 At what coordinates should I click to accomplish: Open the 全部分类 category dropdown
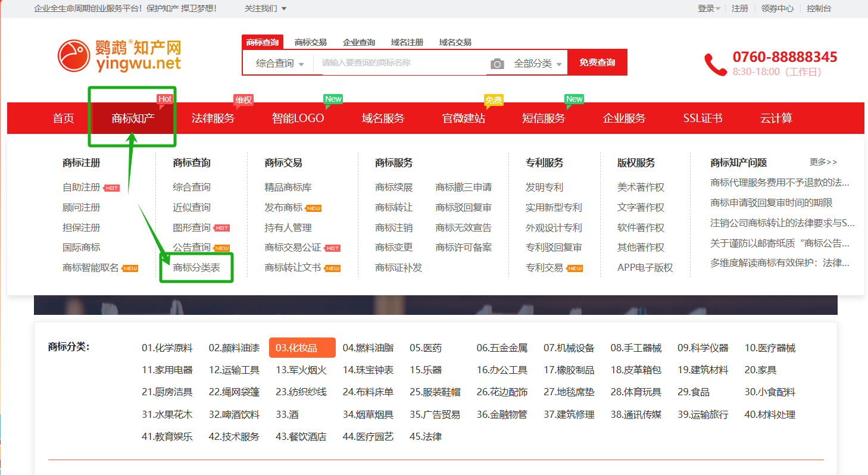(x=538, y=64)
